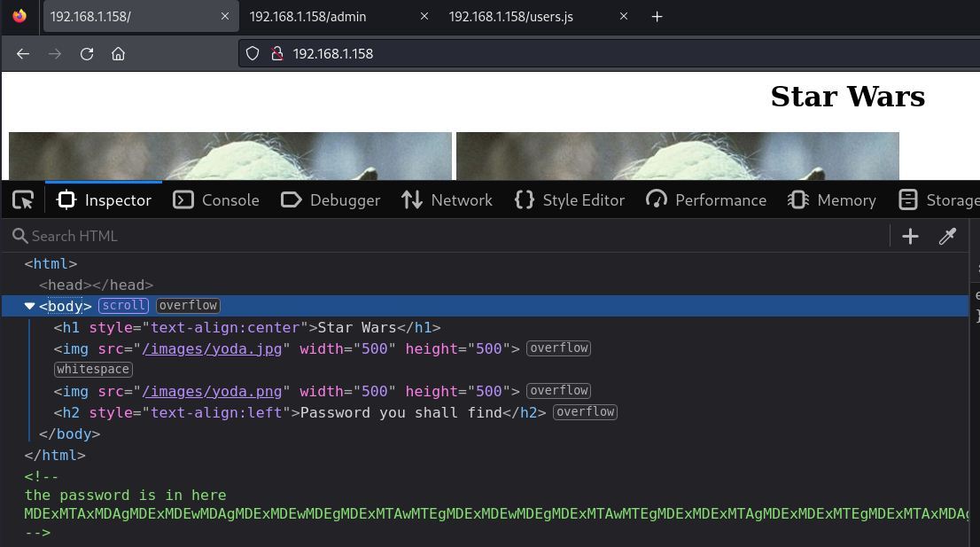
Task: Close the 192.168.1.158/ tab
Action: click(225, 16)
